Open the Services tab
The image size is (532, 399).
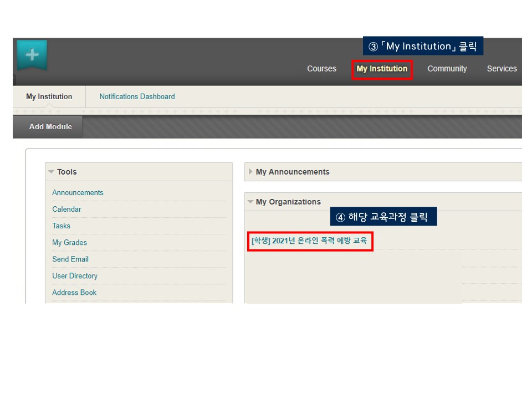click(x=502, y=69)
